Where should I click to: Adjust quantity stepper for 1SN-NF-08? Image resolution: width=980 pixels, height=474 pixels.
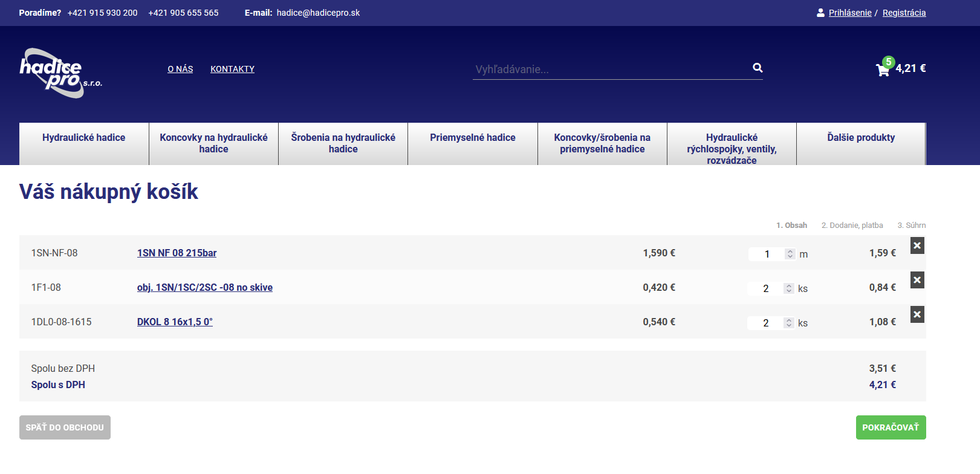790,254
